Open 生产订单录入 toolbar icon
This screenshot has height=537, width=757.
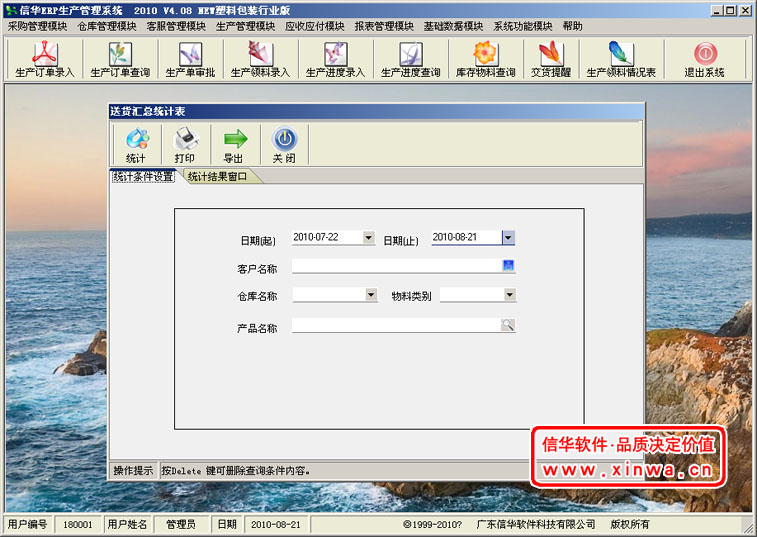(x=45, y=59)
